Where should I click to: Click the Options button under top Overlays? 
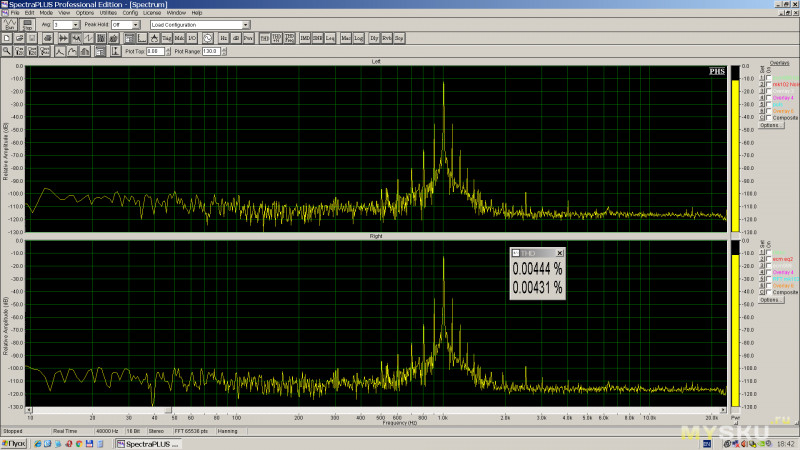770,125
